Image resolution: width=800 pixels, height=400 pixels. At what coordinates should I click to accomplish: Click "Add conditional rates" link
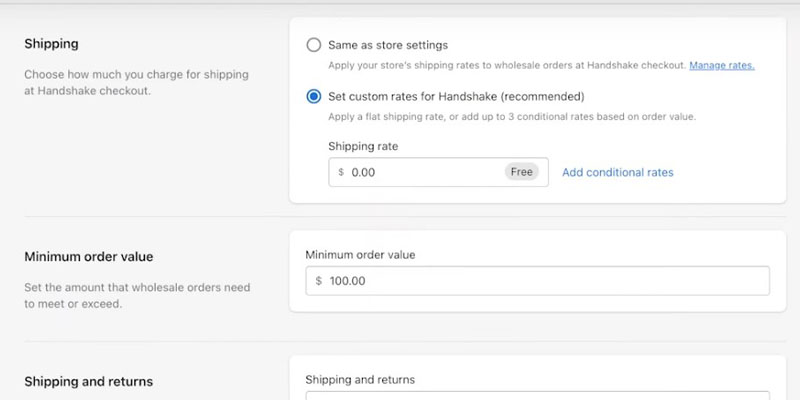(x=617, y=172)
